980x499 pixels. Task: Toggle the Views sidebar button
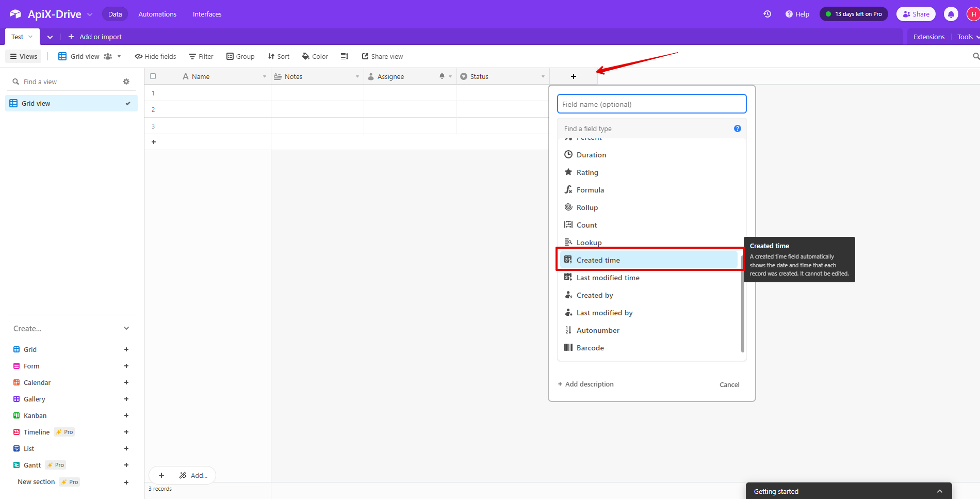click(x=23, y=56)
